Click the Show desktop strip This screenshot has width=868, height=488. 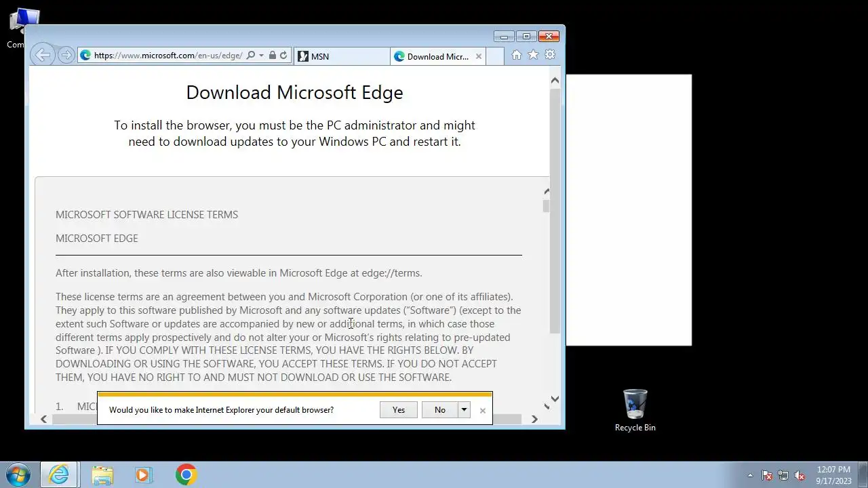(863, 474)
